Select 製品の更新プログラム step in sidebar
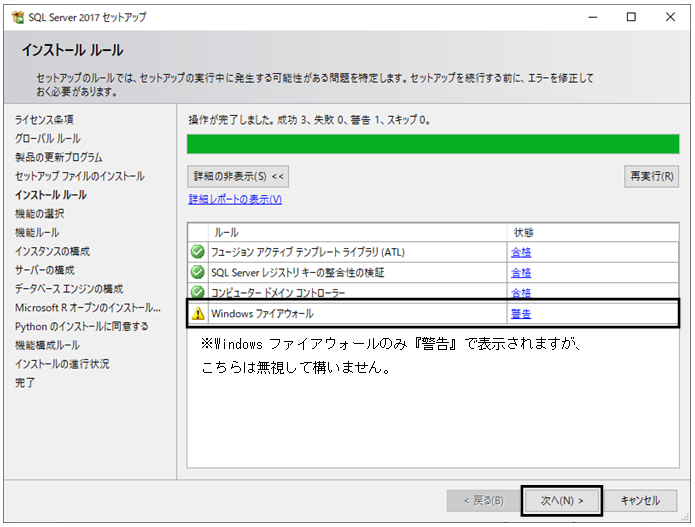This screenshot has width=695, height=527. pos(59,157)
